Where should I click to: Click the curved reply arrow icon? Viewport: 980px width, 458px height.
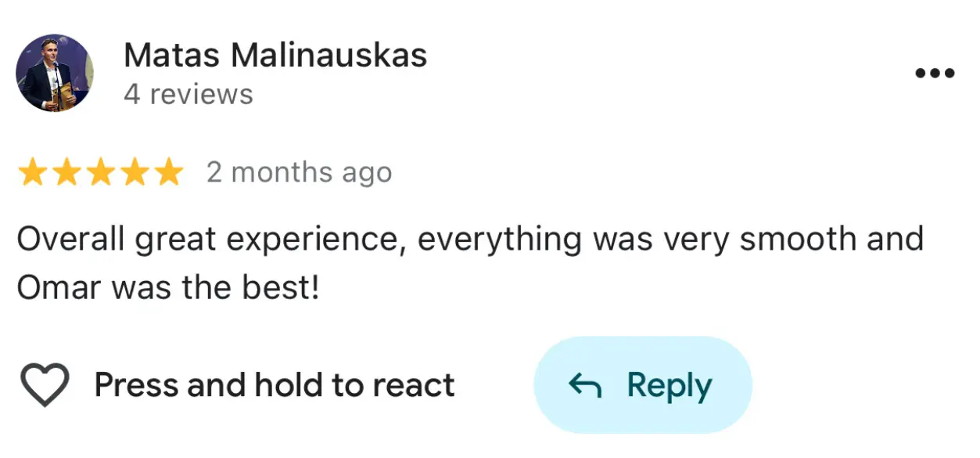point(585,385)
